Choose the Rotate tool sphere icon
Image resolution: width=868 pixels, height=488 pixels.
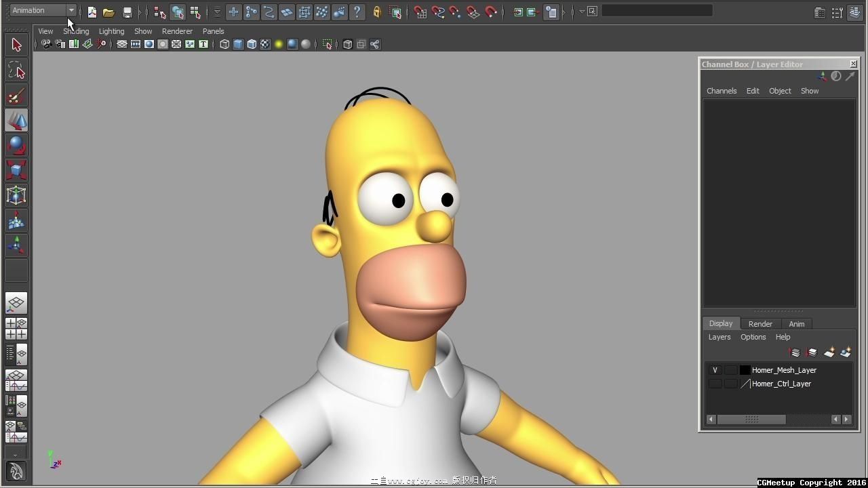click(x=16, y=146)
